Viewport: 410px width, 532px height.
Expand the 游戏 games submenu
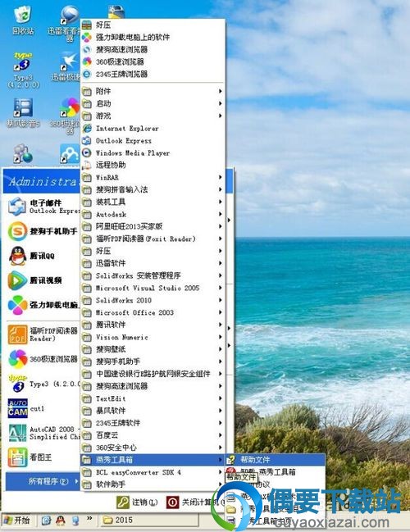pyautogui.click(x=153, y=116)
